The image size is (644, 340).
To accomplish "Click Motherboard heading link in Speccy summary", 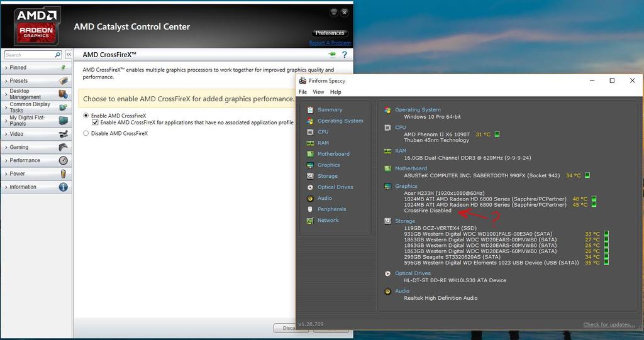I will click(411, 168).
